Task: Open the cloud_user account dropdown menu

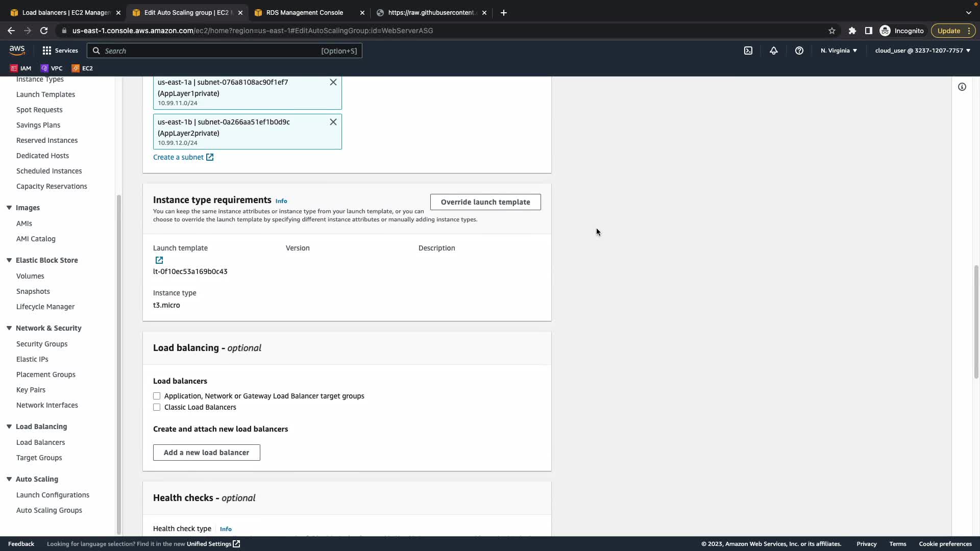Action: tap(922, 51)
